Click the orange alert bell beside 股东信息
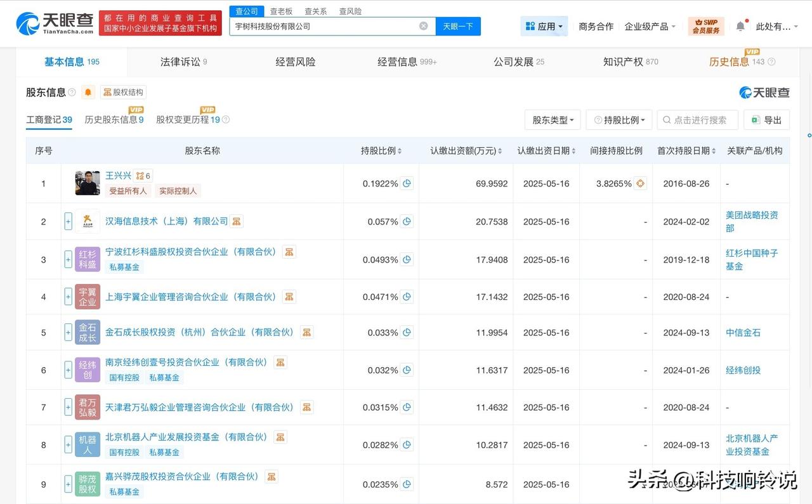 point(88,93)
